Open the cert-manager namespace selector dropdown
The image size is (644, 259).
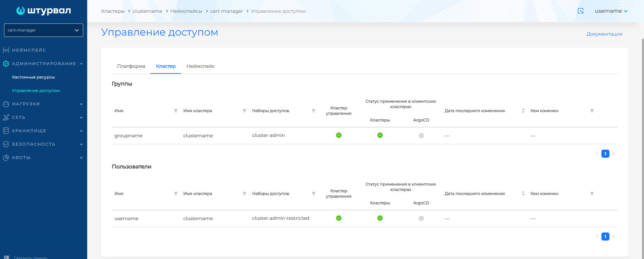click(x=44, y=30)
